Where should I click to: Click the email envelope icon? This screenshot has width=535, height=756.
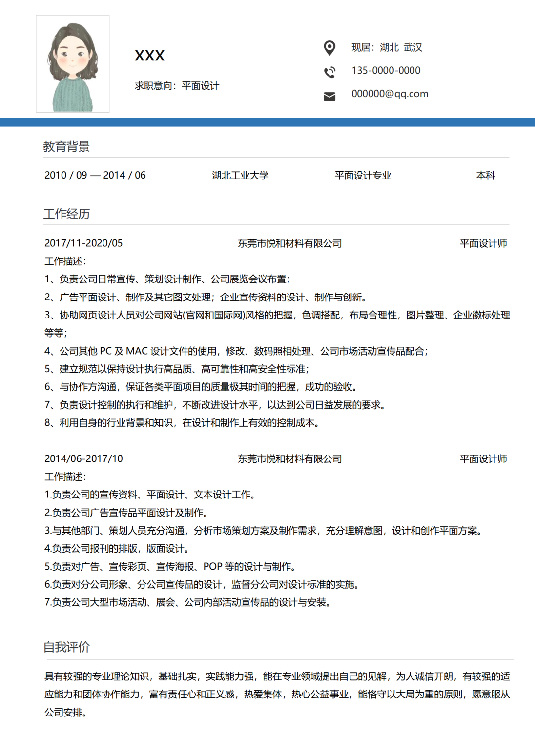point(329,97)
